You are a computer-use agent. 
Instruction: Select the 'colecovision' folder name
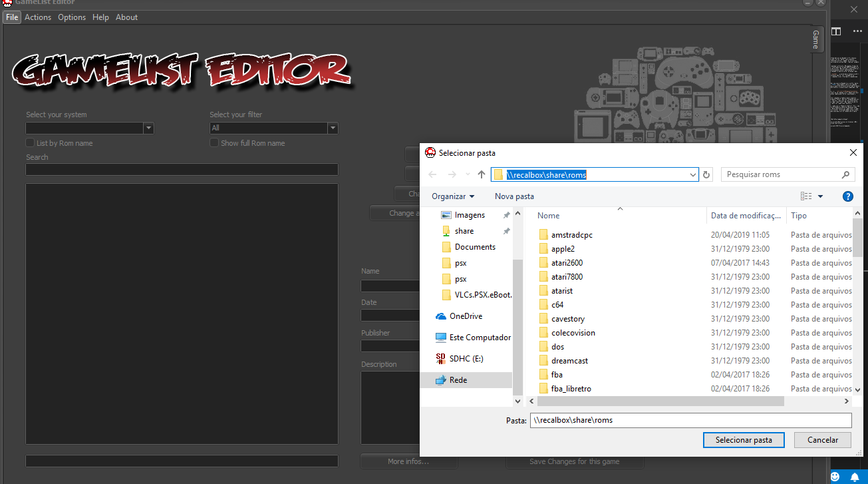573,333
